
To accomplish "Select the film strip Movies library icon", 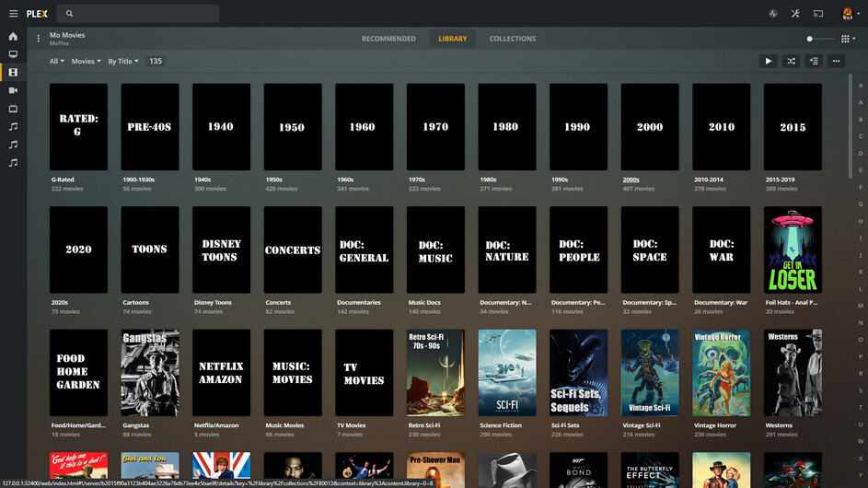I will click(x=13, y=73).
